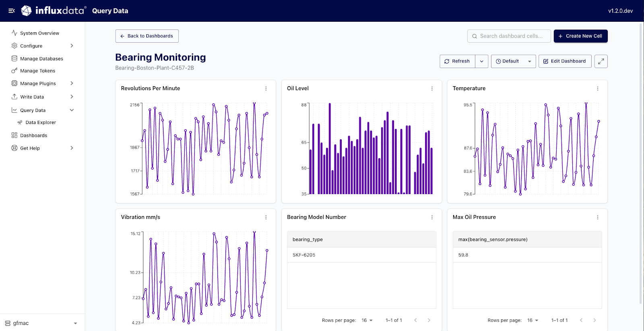This screenshot has width=644, height=331.
Task: Open the fullscreen expand icon
Action: (601, 61)
